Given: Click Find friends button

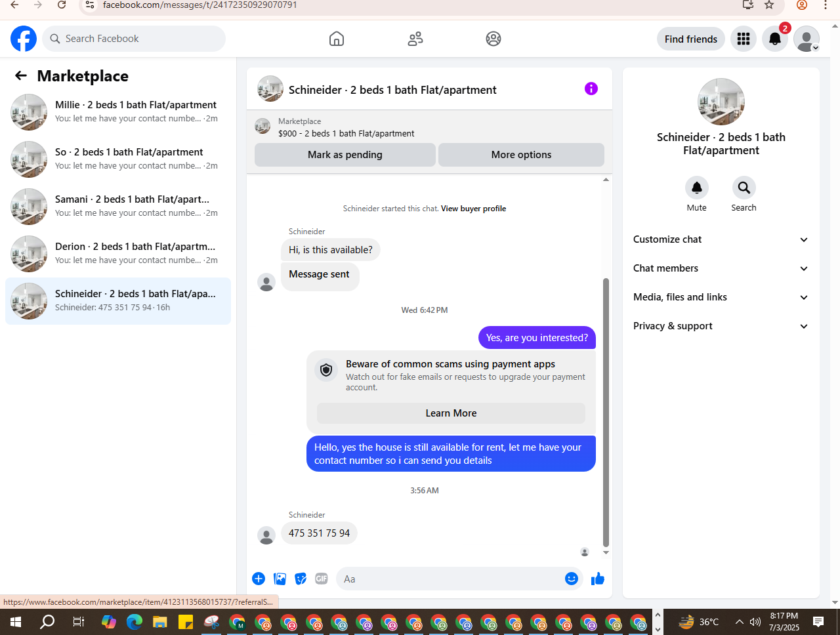Looking at the screenshot, I should pos(691,39).
